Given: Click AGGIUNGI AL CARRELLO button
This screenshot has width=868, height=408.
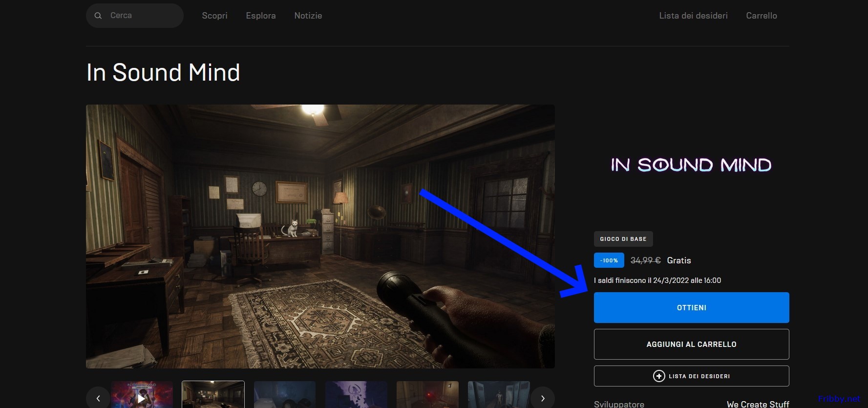Looking at the screenshot, I should (x=691, y=344).
